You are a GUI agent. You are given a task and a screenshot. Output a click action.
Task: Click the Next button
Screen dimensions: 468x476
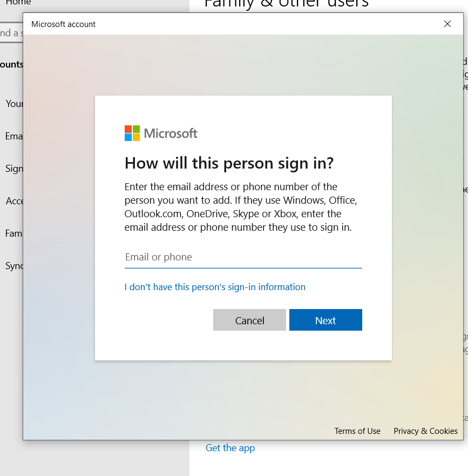pos(325,320)
